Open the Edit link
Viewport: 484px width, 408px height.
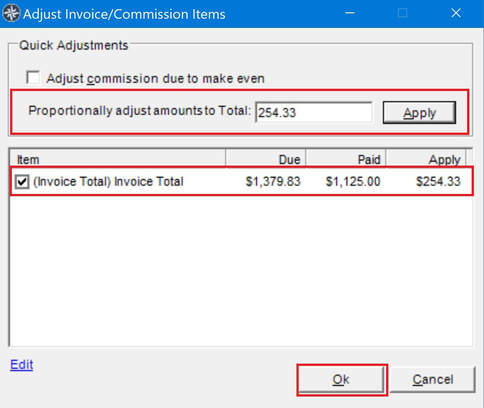22,364
